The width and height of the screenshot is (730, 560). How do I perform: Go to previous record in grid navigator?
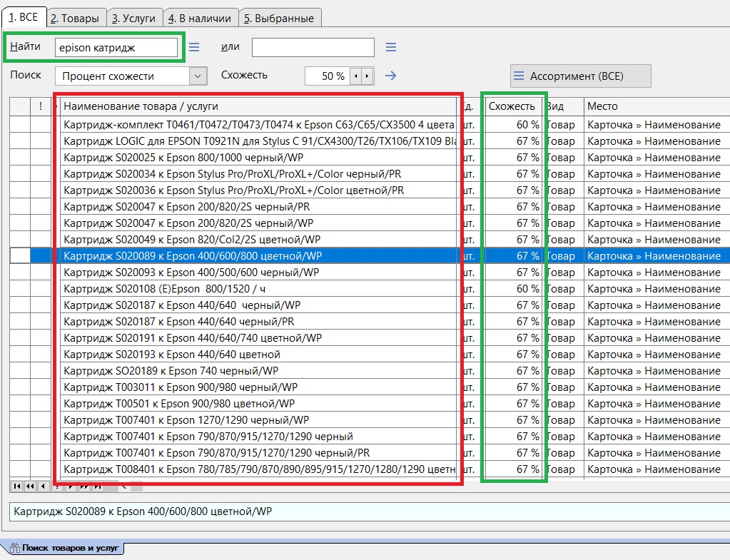coord(43,486)
